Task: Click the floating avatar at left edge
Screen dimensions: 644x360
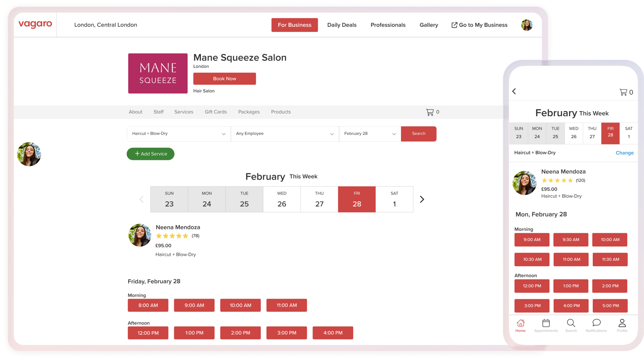Action: (29, 154)
